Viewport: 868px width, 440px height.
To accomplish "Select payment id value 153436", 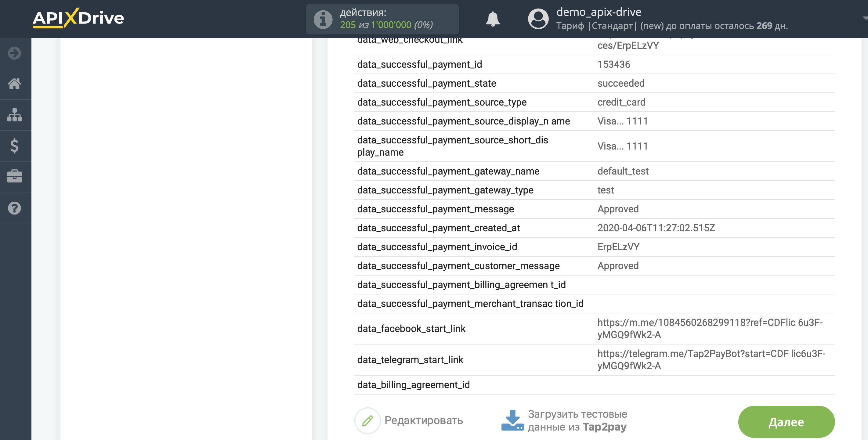I will (613, 64).
